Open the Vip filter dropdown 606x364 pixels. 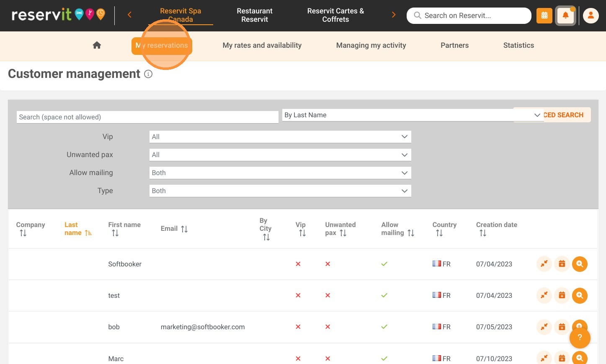(280, 137)
